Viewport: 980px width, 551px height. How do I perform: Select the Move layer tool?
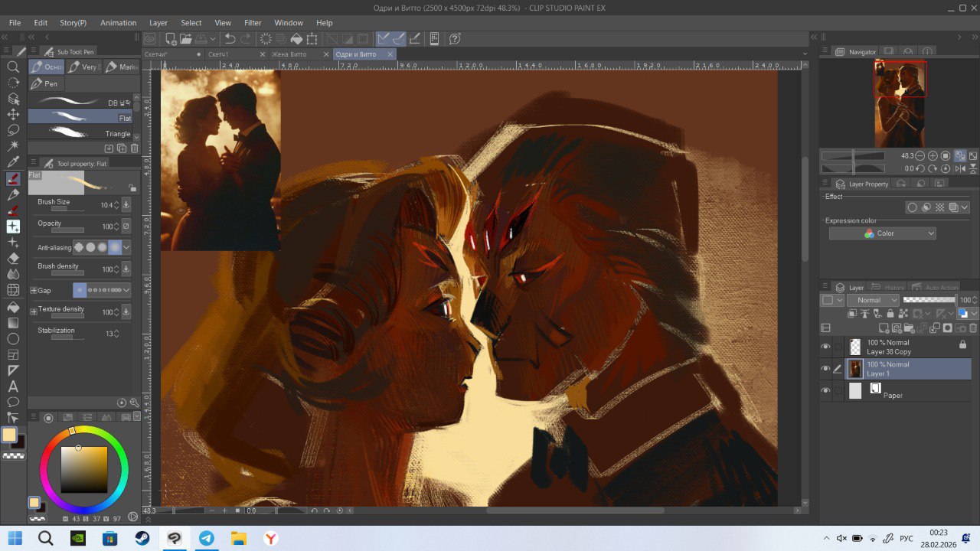point(13,115)
